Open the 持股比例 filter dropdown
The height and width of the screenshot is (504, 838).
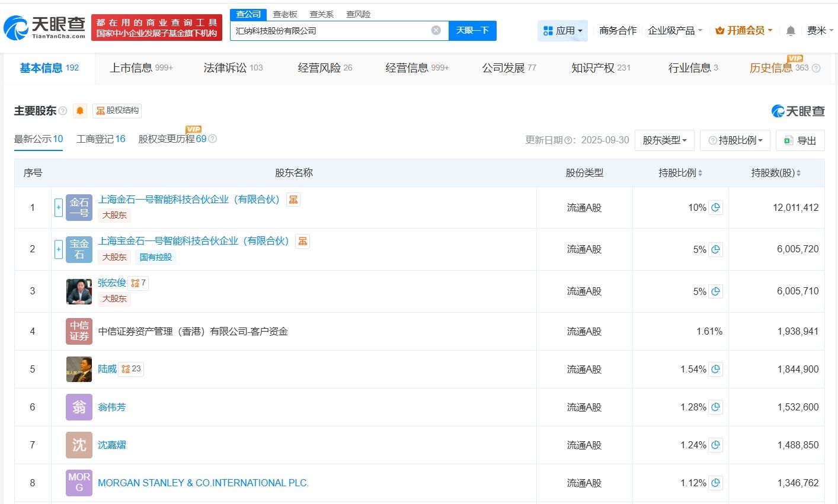click(735, 140)
